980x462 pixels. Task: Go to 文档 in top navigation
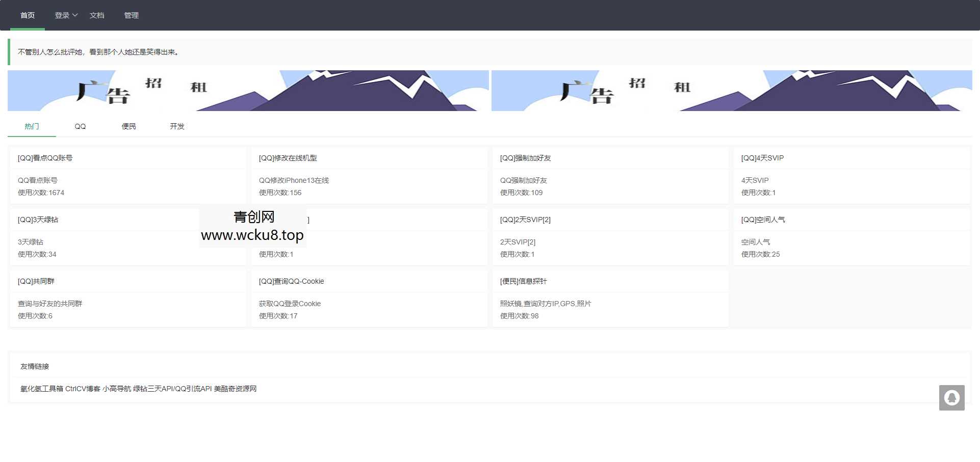pyautogui.click(x=97, y=15)
